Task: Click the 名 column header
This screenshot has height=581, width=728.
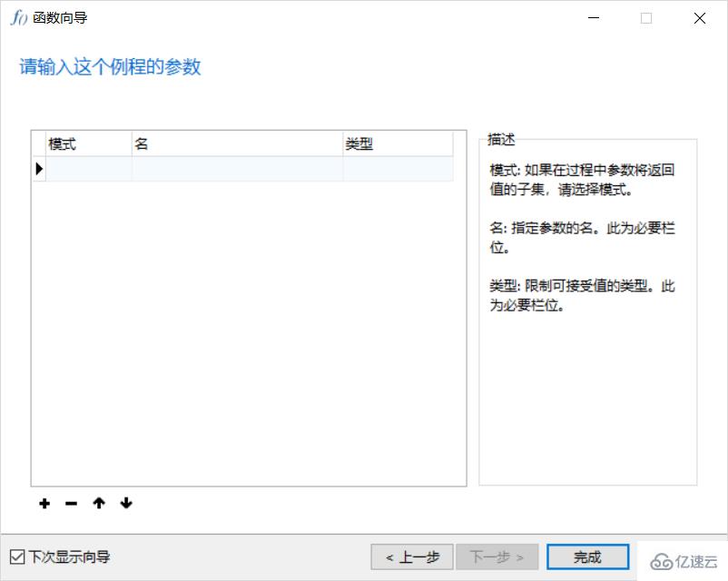Action: [237, 143]
